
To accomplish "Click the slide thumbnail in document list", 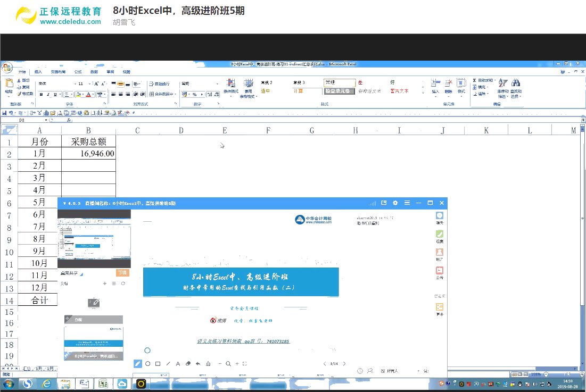I will click(x=94, y=343).
